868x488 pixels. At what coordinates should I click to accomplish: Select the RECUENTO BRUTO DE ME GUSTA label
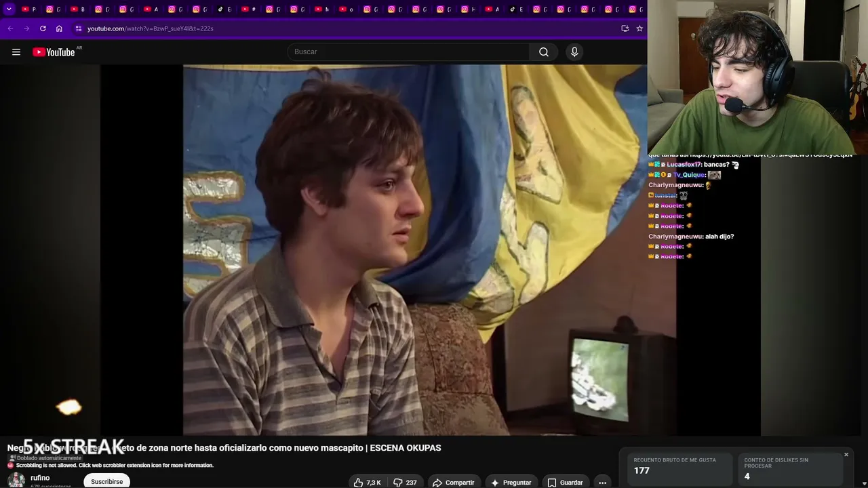click(x=675, y=460)
